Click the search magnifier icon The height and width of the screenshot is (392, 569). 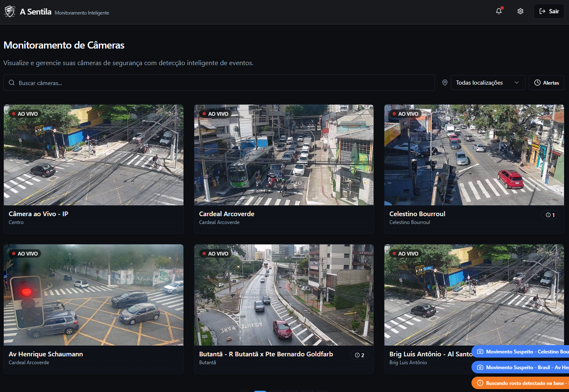[x=12, y=83]
